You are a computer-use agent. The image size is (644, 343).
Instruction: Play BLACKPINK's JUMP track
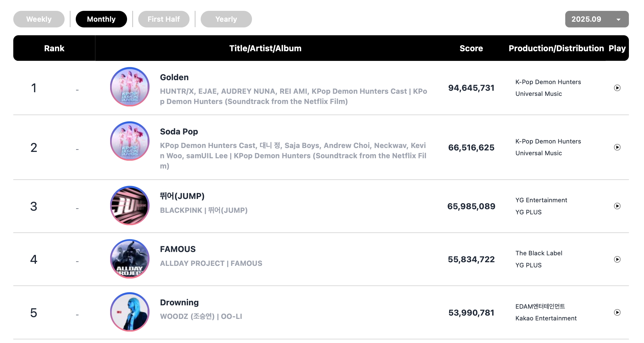pos(617,206)
